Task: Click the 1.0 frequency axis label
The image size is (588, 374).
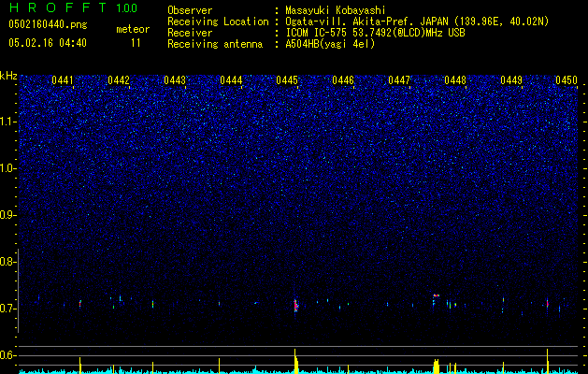Action: coord(7,168)
